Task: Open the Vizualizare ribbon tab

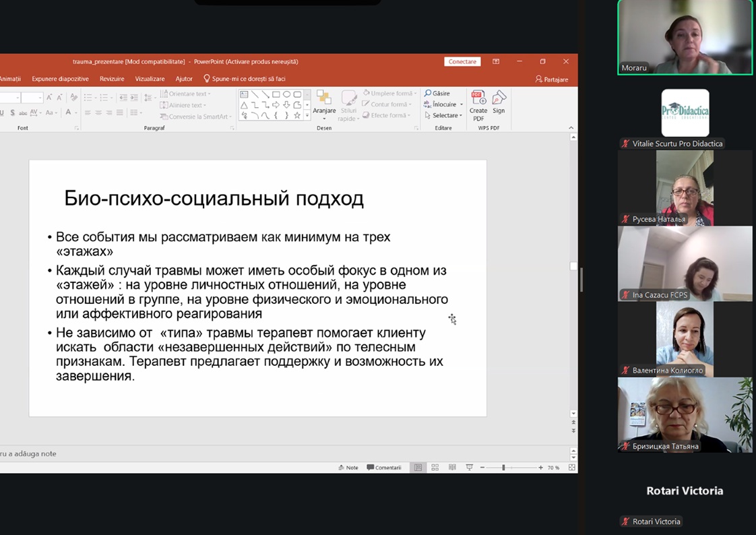Action: (x=150, y=79)
